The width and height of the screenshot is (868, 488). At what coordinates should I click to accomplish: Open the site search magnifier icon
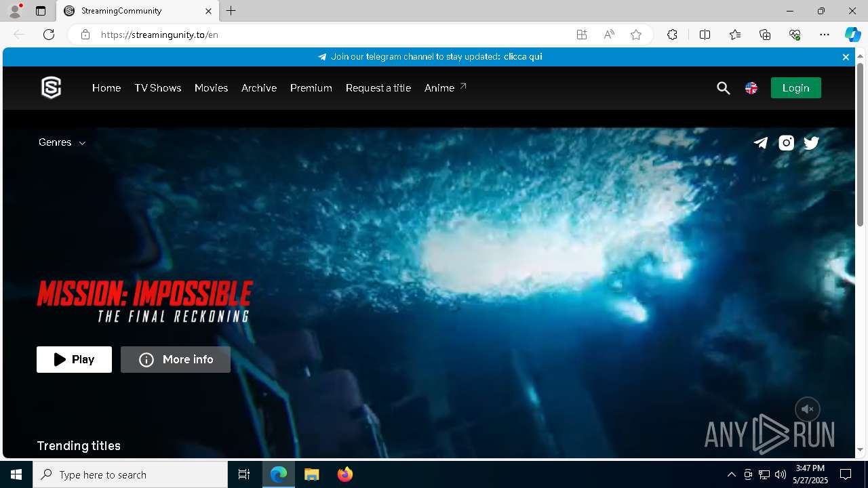point(724,88)
